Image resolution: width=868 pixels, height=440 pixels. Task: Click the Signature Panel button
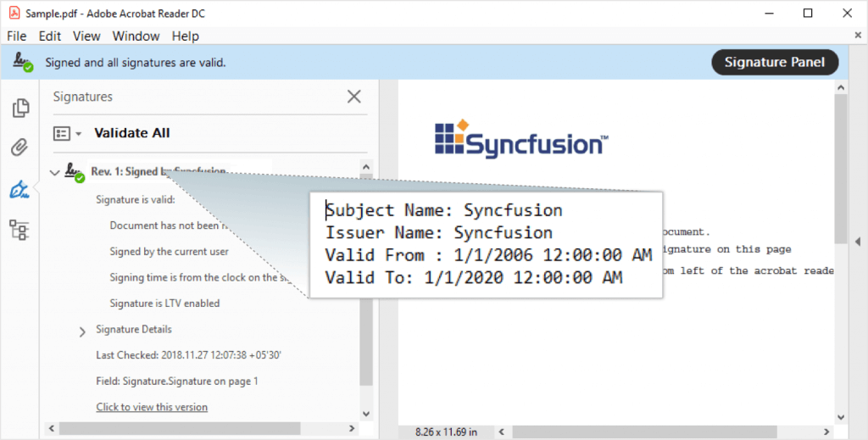tap(775, 62)
